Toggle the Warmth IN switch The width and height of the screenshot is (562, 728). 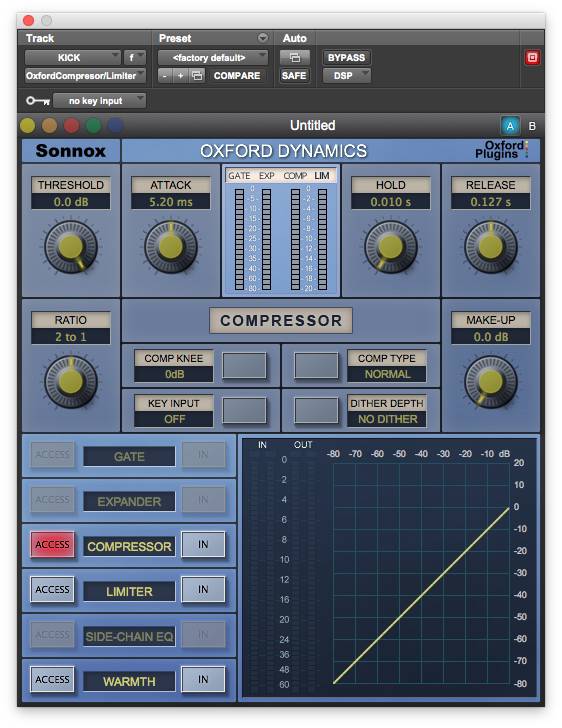(x=203, y=679)
